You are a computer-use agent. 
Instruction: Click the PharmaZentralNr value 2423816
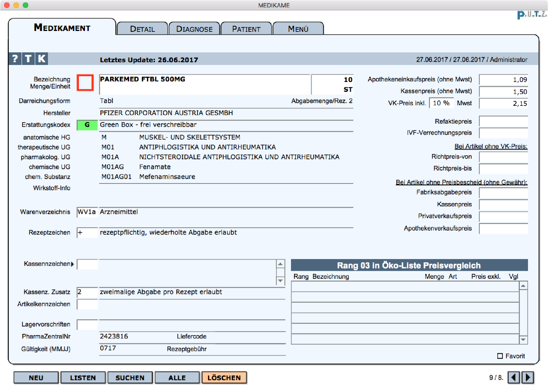pyautogui.click(x=114, y=336)
